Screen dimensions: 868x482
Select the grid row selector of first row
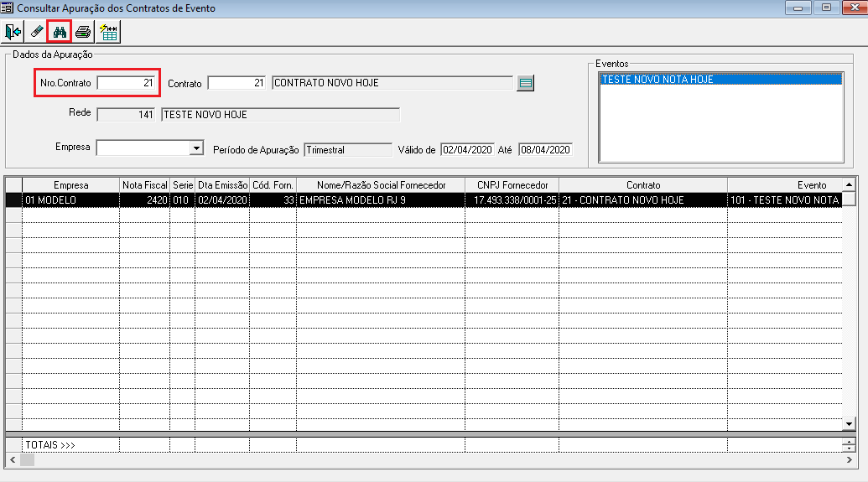tap(14, 200)
